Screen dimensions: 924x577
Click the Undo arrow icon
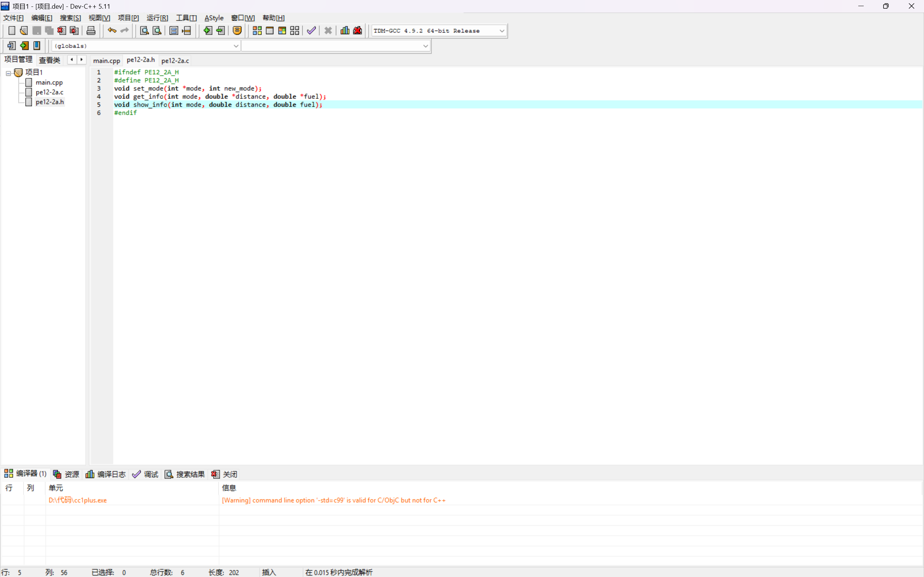(x=112, y=31)
